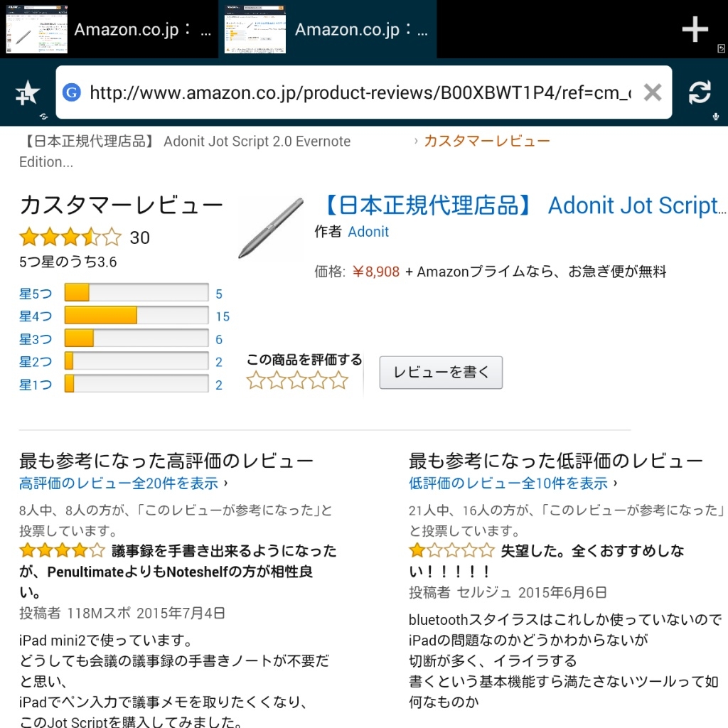Viewport: 728px width, 728px height.
Task: Click the price ¥8,908
Action: pyautogui.click(x=375, y=271)
